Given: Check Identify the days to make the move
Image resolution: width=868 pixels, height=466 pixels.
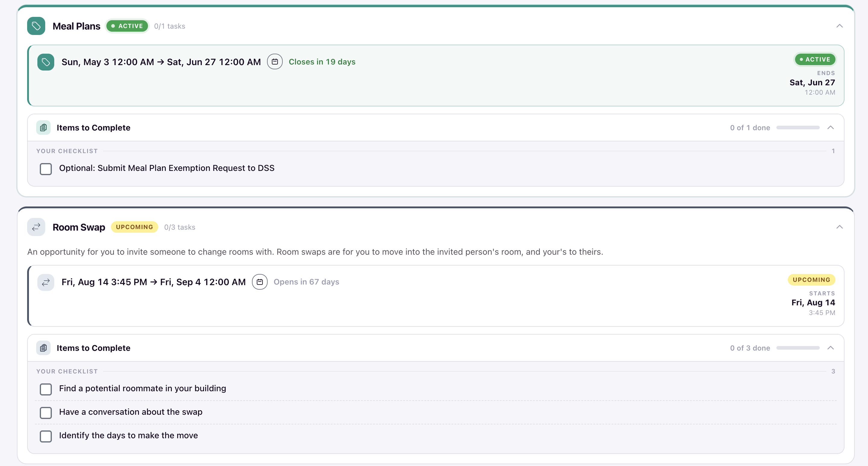Looking at the screenshot, I should [46, 436].
